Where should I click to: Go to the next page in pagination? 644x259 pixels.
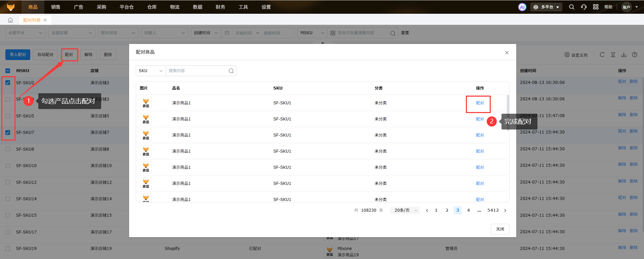tap(505, 210)
